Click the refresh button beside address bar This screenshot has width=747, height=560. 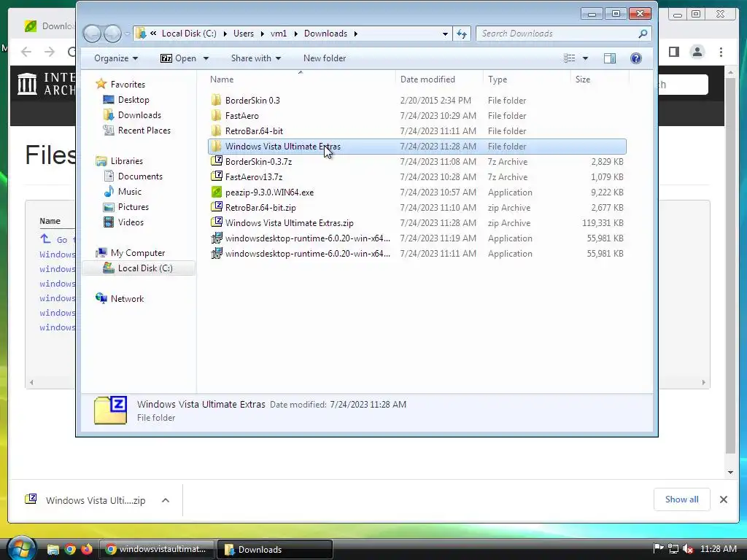pos(462,34)
